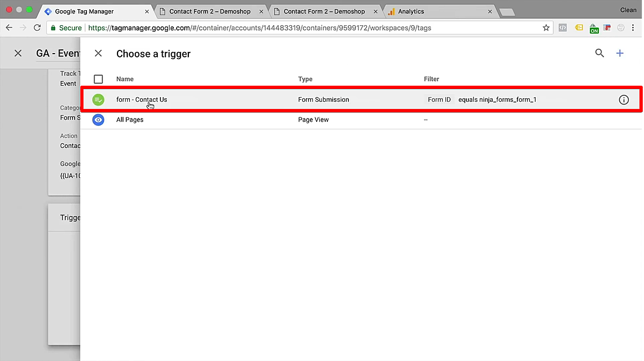Viewport: 644px width, 361px height.
Task: Sort triggers by Filter column
Action: pos(431,79)
